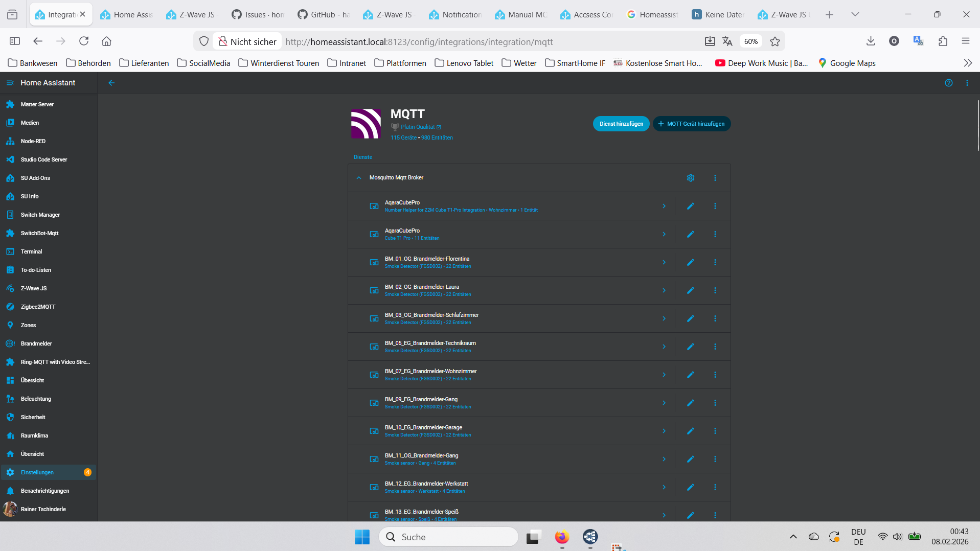Open the browser extensions icon
The height and width of the screenshot is (551, 980).
(943, 41)
